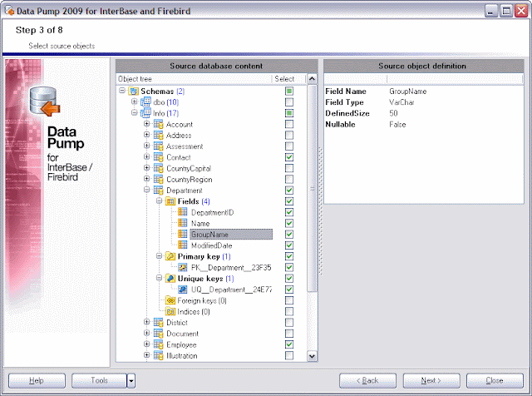Click the Illustration table icon

(x=159, y=355)
